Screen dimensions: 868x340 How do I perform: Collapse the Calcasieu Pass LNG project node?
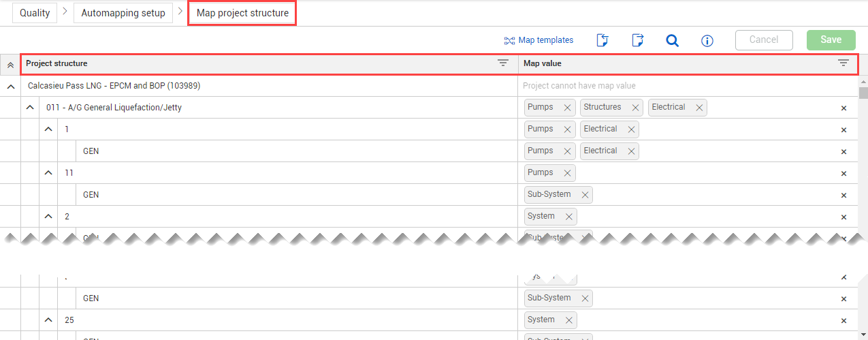tap(11, 87)
